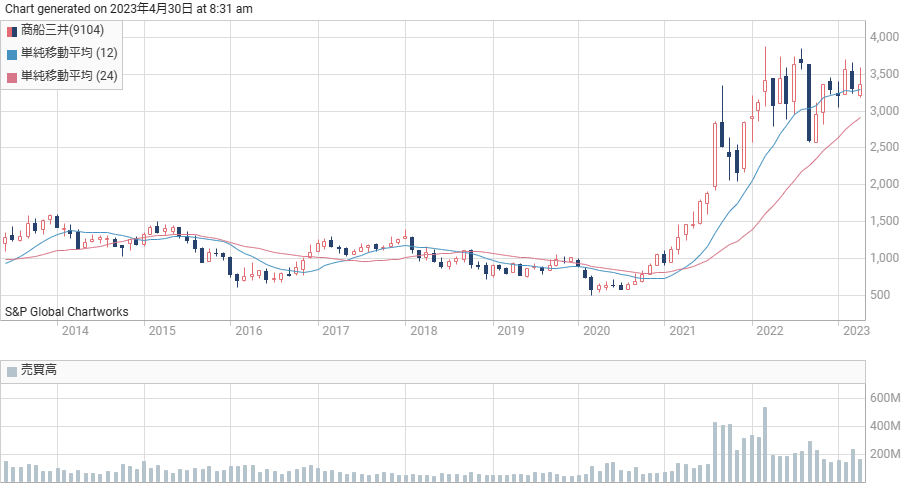This screenshot has width=922, height=484.
Task: Click the 2022 x-axis year label
Action: click(770, 331)
